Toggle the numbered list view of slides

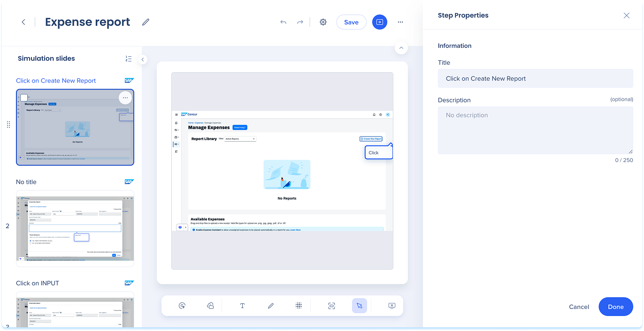click(129, 59)
